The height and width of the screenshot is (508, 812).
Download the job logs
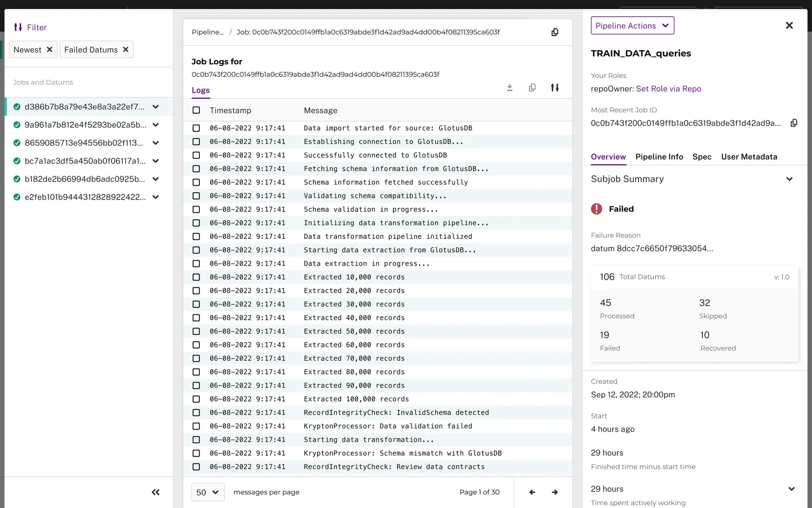510,88
